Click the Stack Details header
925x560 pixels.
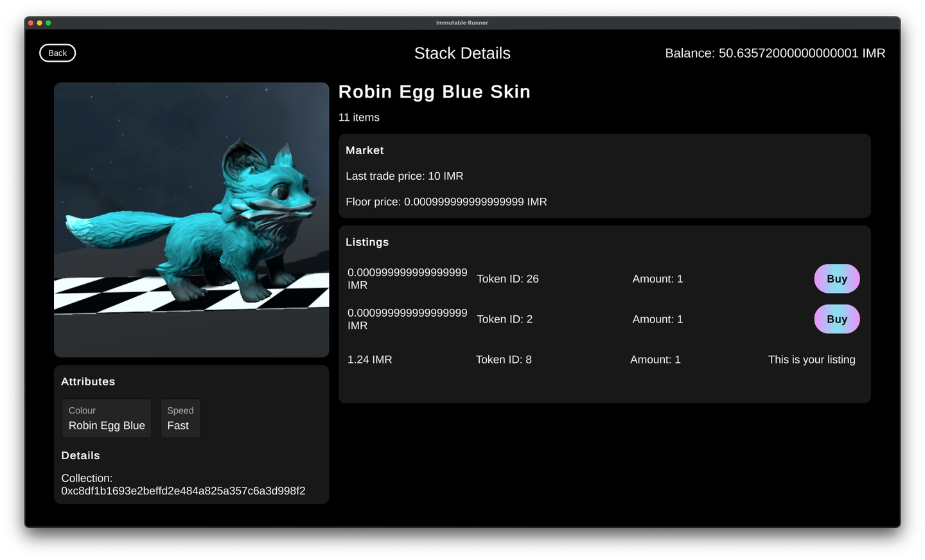click(x=462, y=53)
